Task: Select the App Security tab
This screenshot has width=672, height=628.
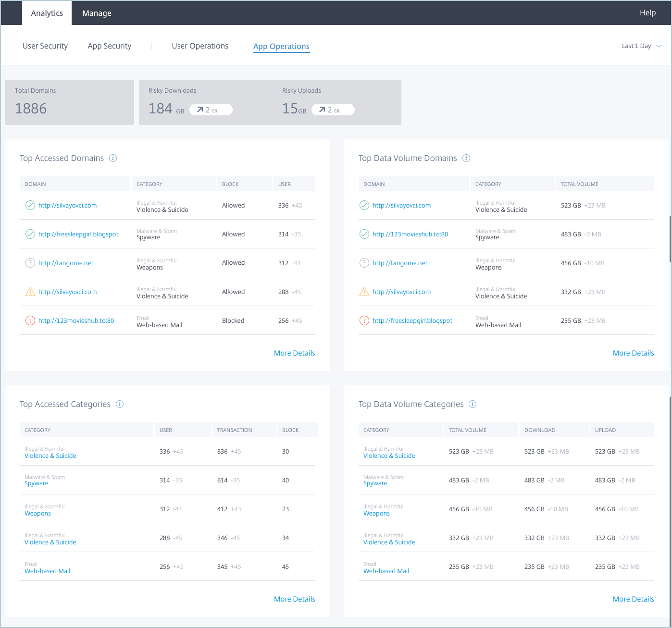Action: pos(109,46)
